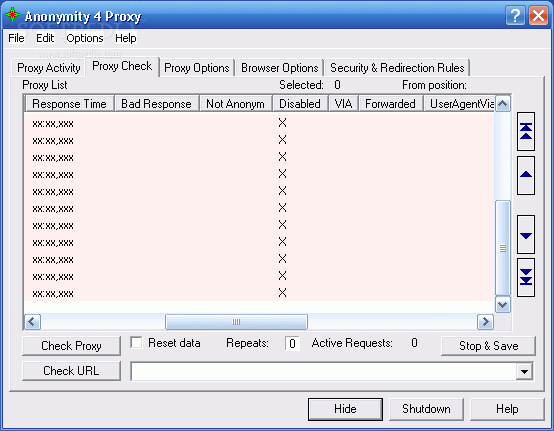Click the scroll down arrow of proxy list
The width and height of the screenshot is (554, 431).
click(502, 305)
